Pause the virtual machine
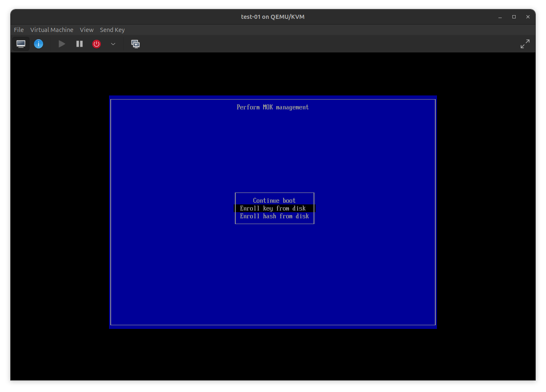 click(79, 44)
